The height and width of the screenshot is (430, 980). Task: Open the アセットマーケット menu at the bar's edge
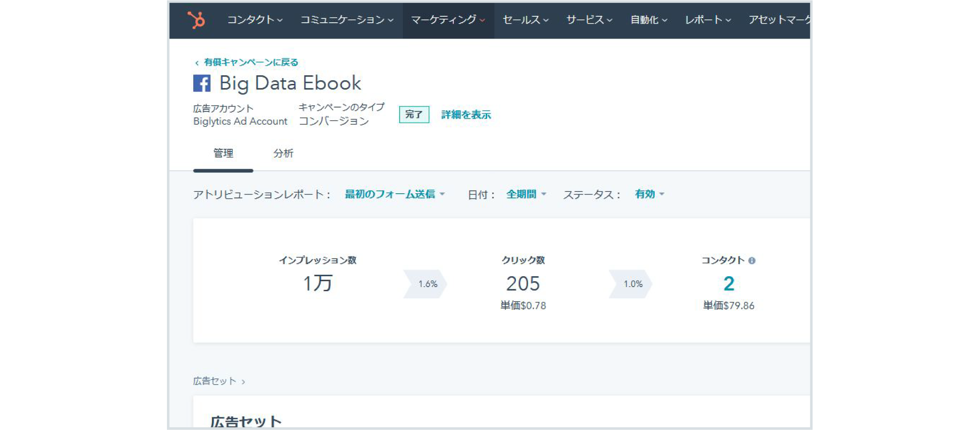[779, 20]
